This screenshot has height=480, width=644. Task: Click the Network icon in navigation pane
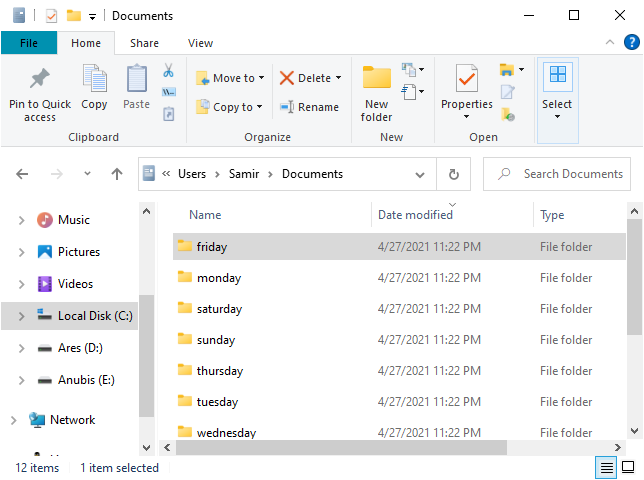37,420
